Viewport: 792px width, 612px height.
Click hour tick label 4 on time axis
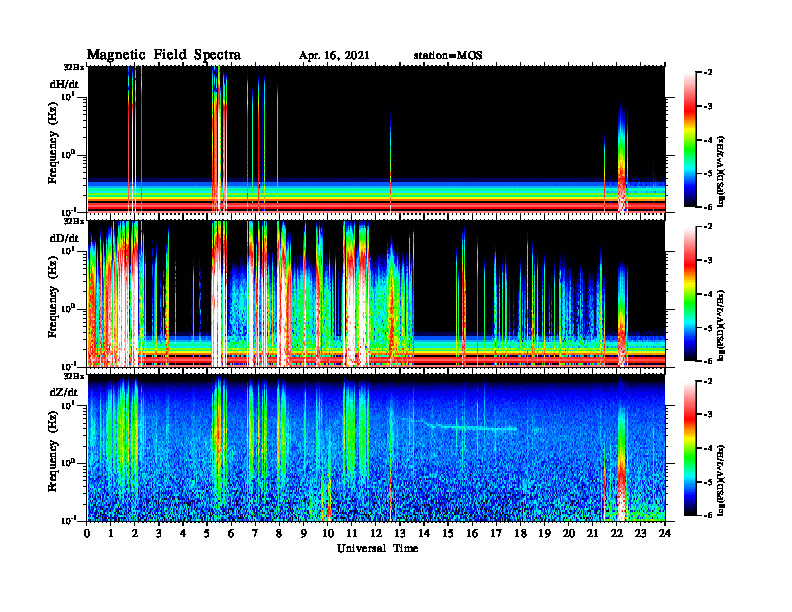tap(183, 533)
